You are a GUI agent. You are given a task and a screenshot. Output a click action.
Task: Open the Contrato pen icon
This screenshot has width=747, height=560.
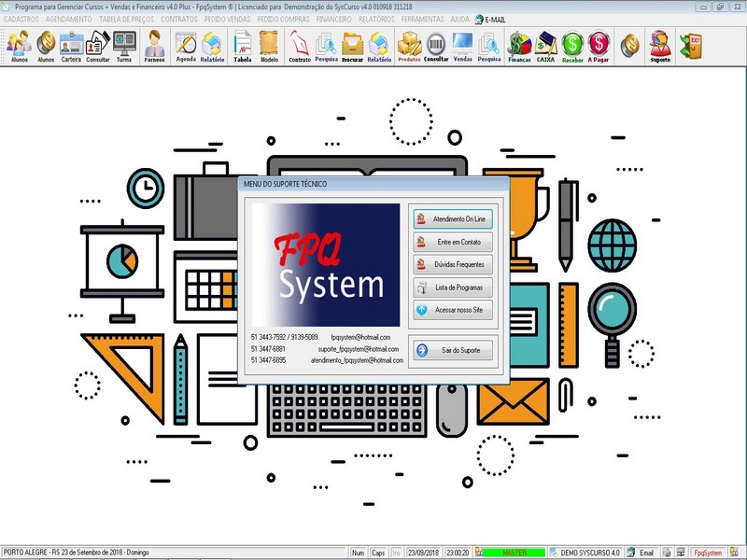click(300, 46)
